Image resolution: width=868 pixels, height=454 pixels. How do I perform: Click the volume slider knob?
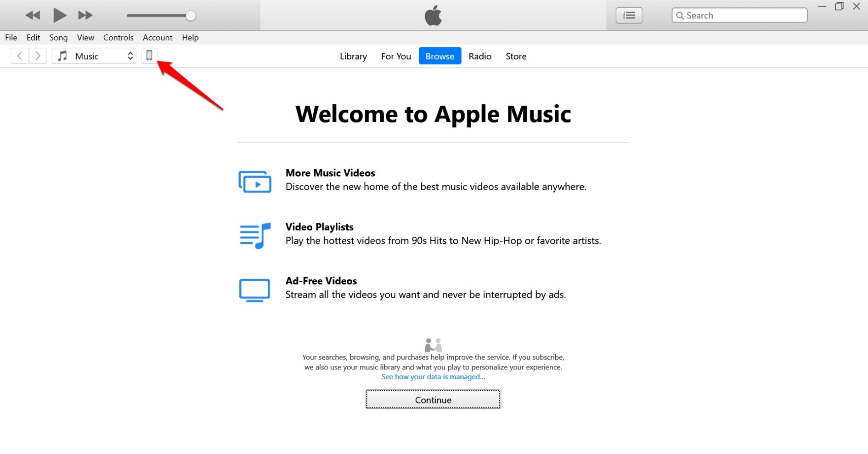coord(191,16)
